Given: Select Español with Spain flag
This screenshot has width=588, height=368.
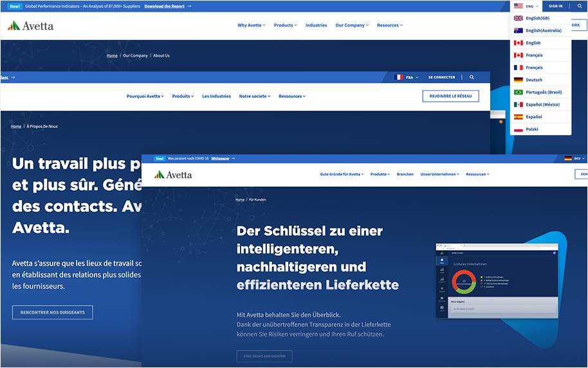Looking at the screenshot, I should click(x=540, y=117).
